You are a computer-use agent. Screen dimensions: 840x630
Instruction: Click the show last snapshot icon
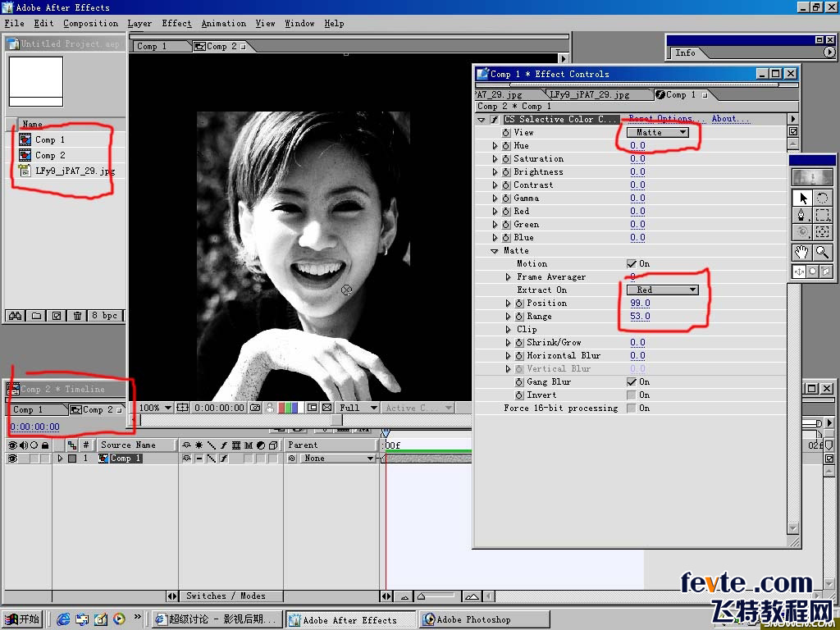point(270,408)
